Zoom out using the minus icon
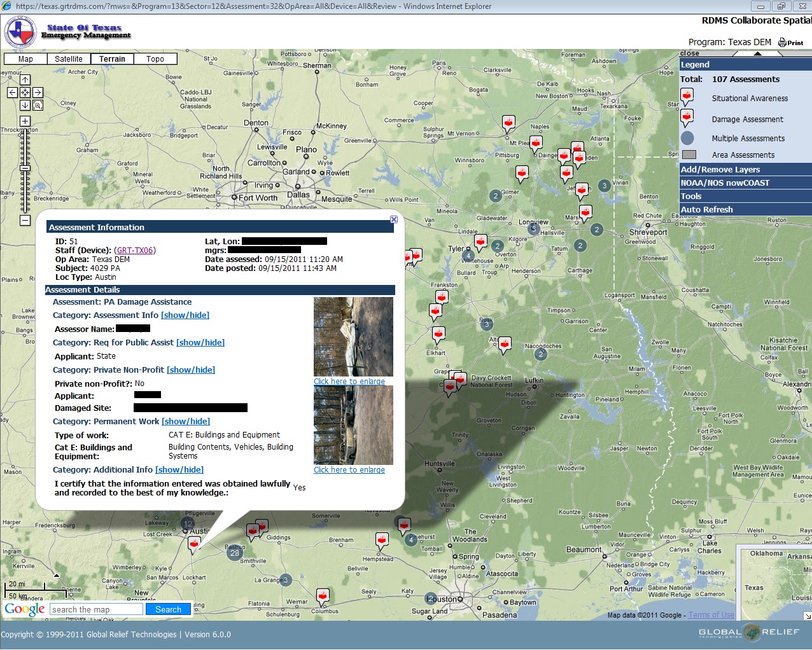The height and width of the screenshot is (650, 812). coord(25,220)
